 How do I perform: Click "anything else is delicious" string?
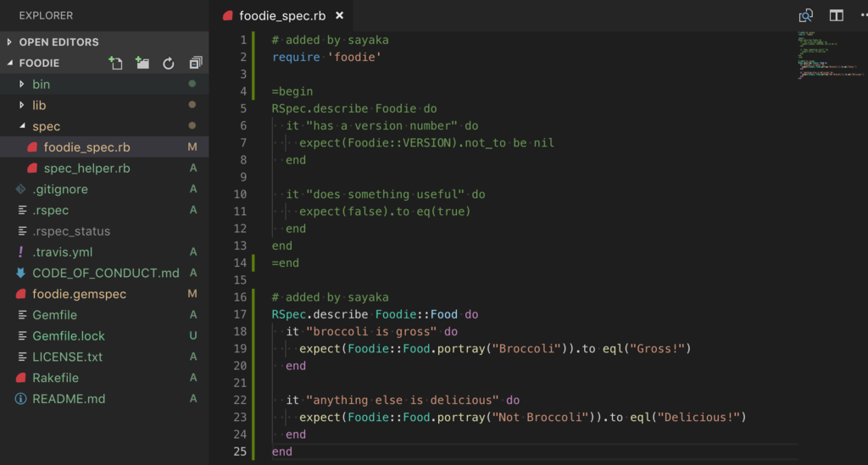click(x=403, y=401)
